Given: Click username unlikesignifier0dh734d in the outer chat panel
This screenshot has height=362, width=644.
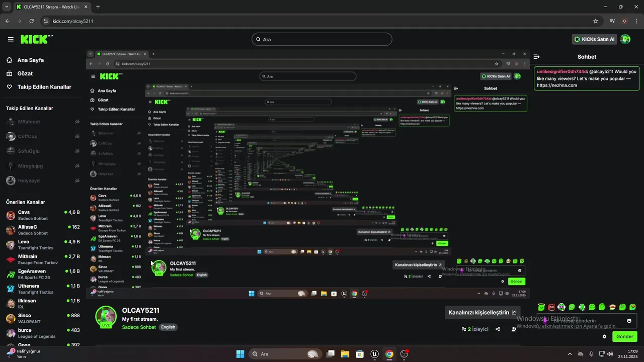Looking at the screenshot, I should 561,71.
